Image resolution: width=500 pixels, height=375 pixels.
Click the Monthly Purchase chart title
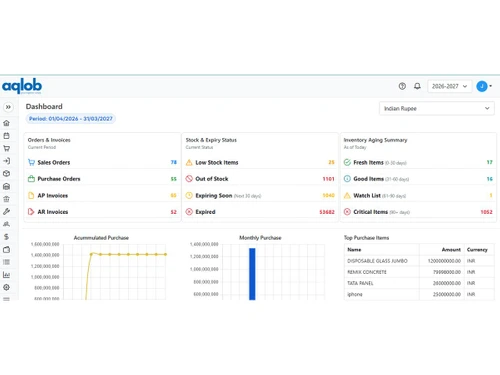click(260, 238)
